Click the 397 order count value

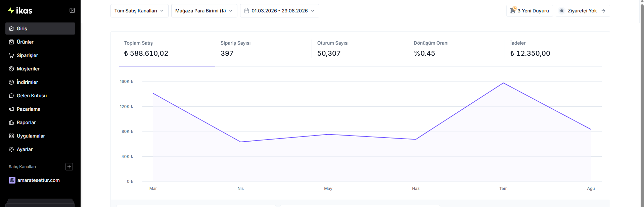[x=227, y=53]
